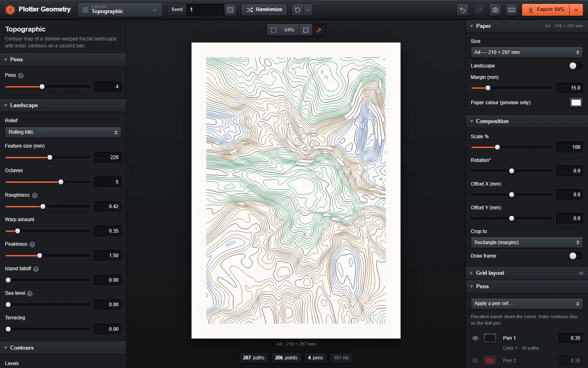This screenshot has height=368, width=588.
Task: Undo the last change
Action: click(463, 10)
